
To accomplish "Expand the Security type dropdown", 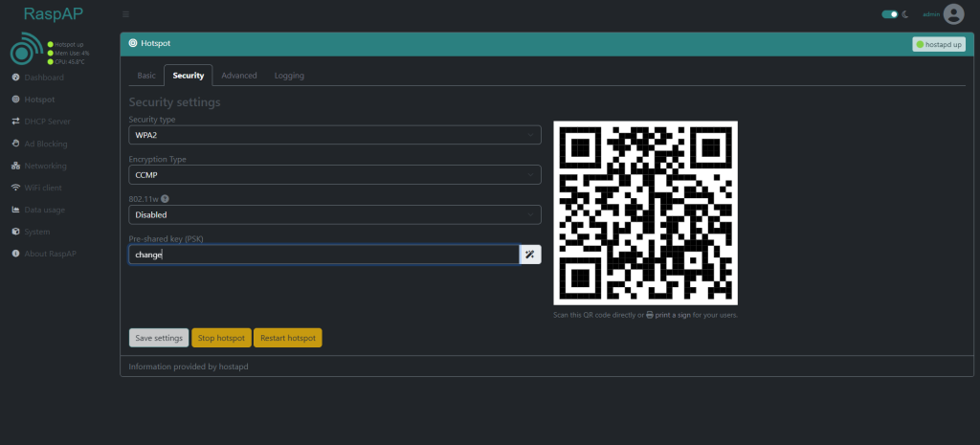I will tap(335, 135).
